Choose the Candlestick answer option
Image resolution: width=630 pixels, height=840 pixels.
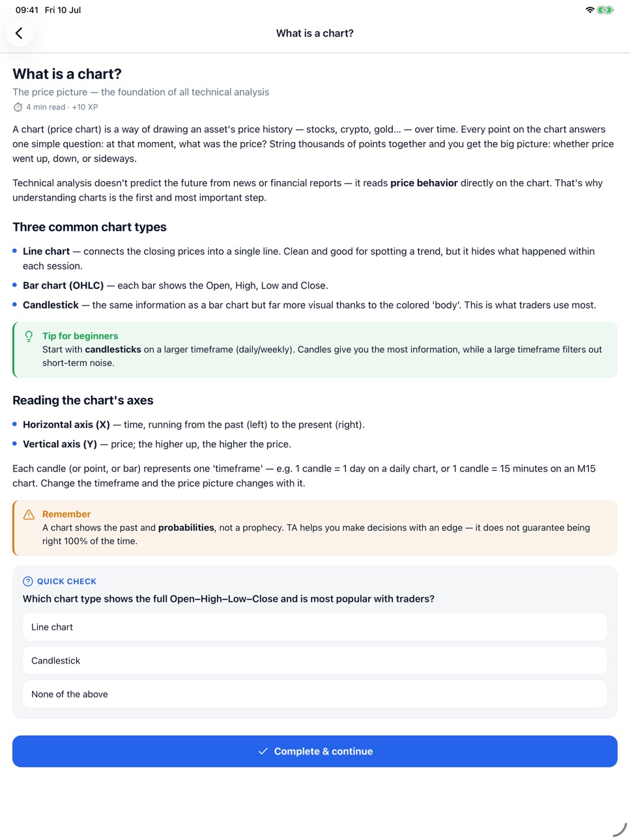(x=315, y=661)
